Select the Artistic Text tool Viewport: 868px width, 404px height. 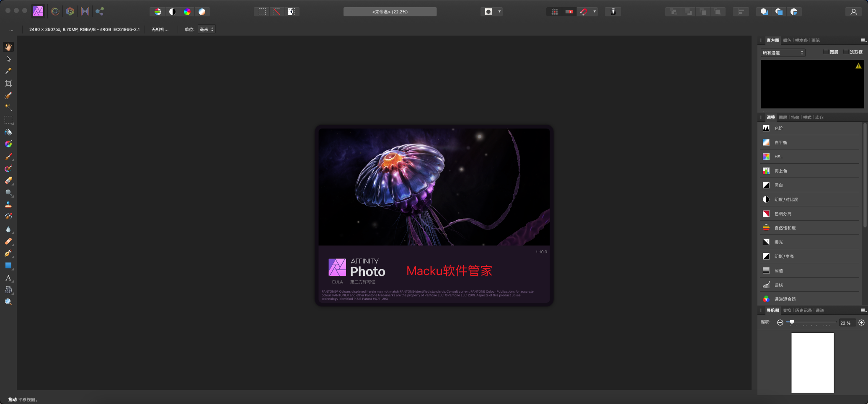[x=8, y=278]
